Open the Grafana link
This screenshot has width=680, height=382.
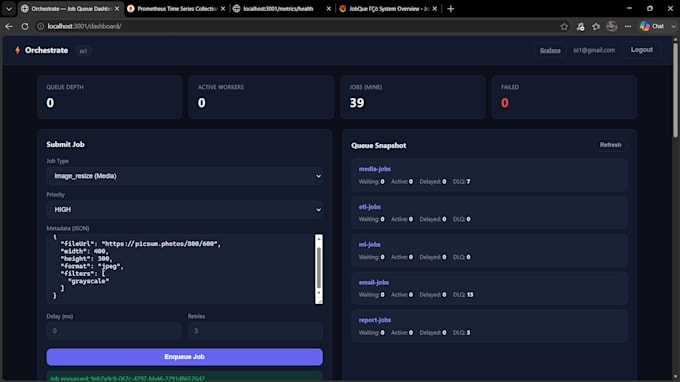point(550,50)
